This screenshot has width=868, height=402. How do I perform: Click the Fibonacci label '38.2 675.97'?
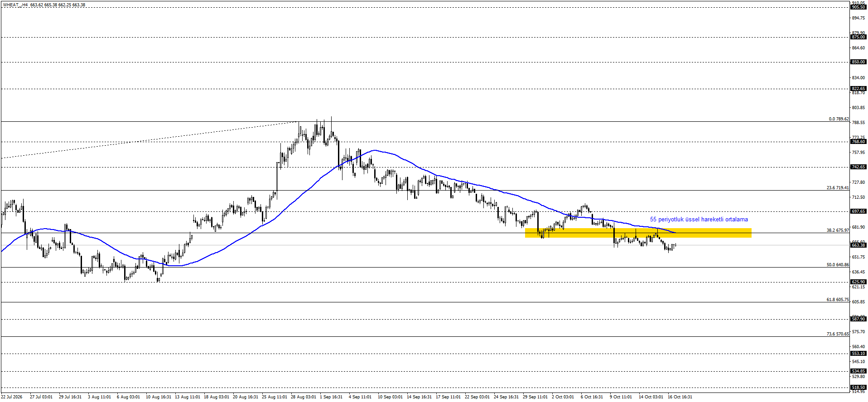838,230
